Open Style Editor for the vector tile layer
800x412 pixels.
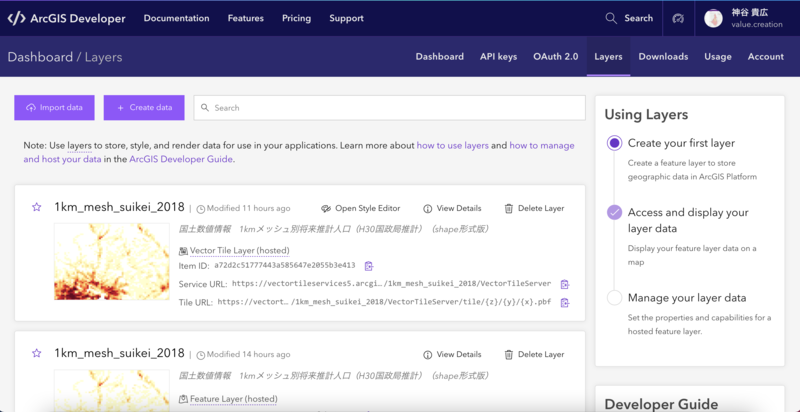(x=361, y=209)
